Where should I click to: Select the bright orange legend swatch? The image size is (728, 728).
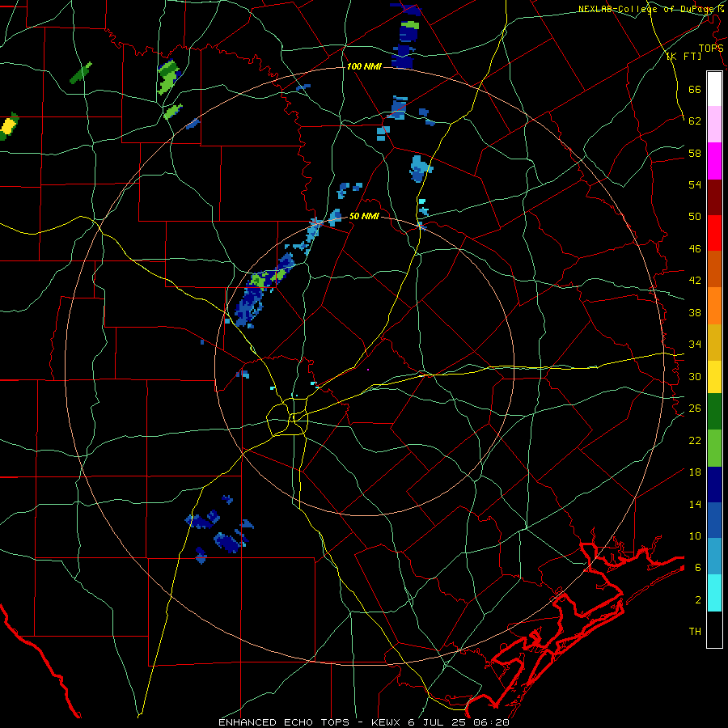click(714, 306)
